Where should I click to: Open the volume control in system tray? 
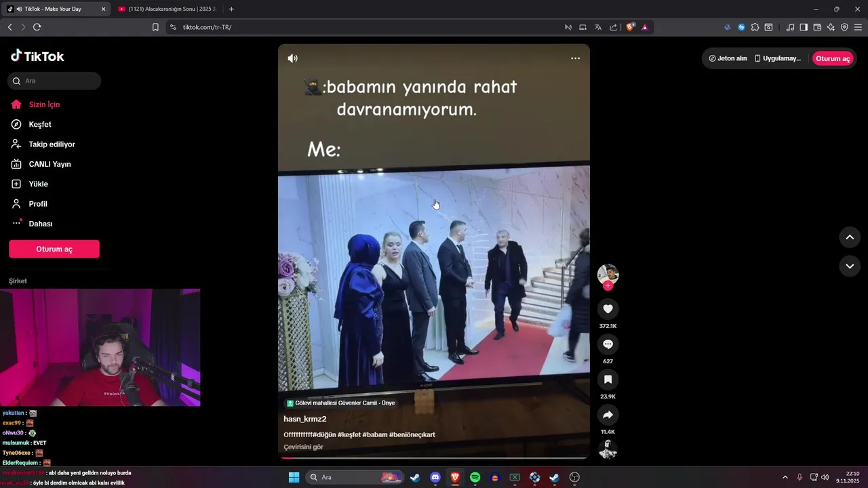[825, 477]
